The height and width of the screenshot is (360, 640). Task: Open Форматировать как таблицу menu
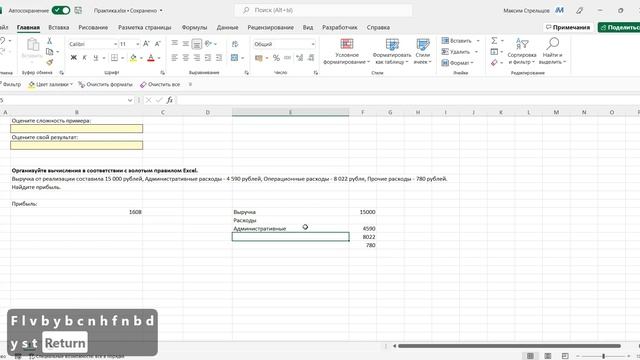click(x=392, y=51)
